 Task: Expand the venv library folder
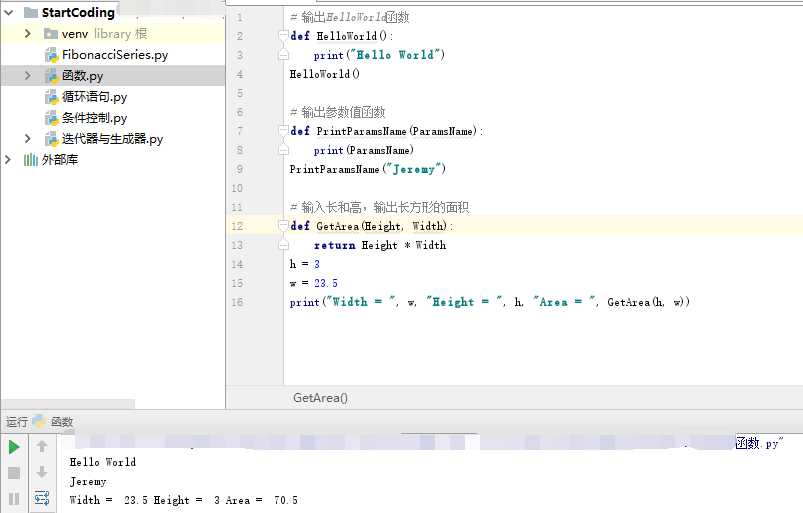coord(28,34)
